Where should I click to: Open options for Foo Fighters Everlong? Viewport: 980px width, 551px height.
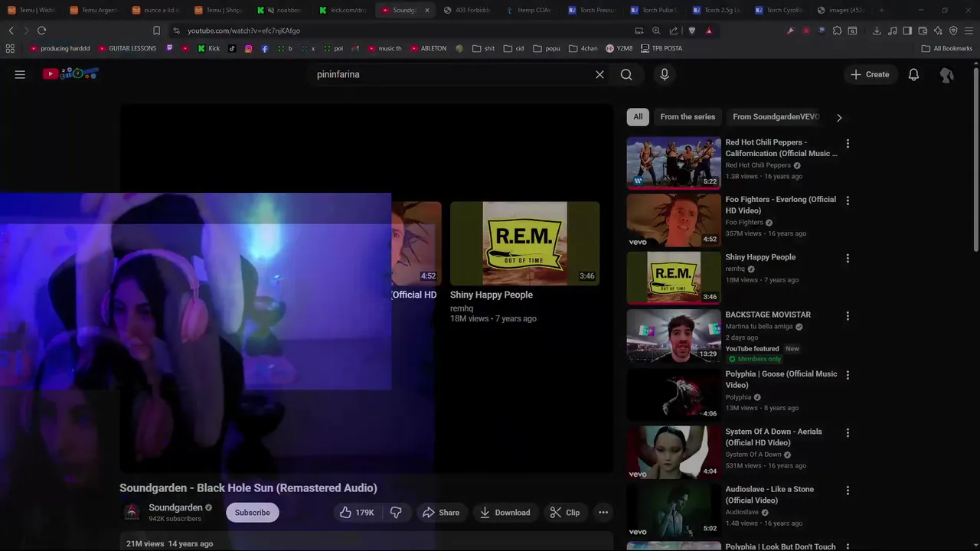pyautogui.click(x=848, y=201)
